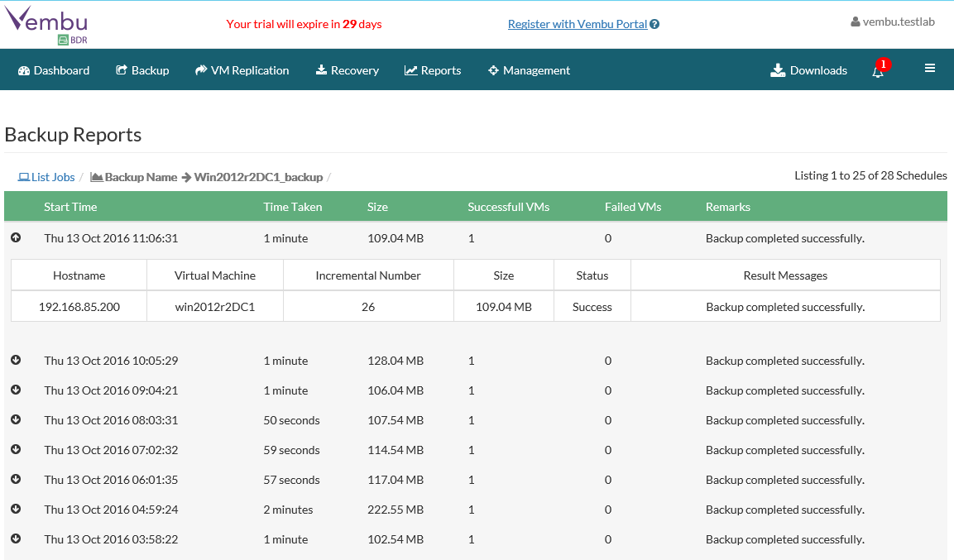This screenshot has width=954, height=560.
Task: Click the help icon beside Register link
Action: click(654, 25)
